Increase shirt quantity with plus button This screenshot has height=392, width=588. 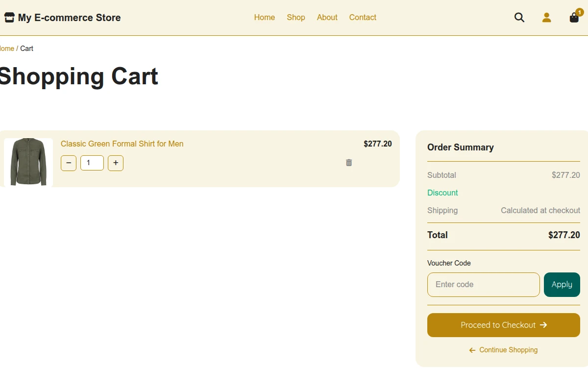116,163
